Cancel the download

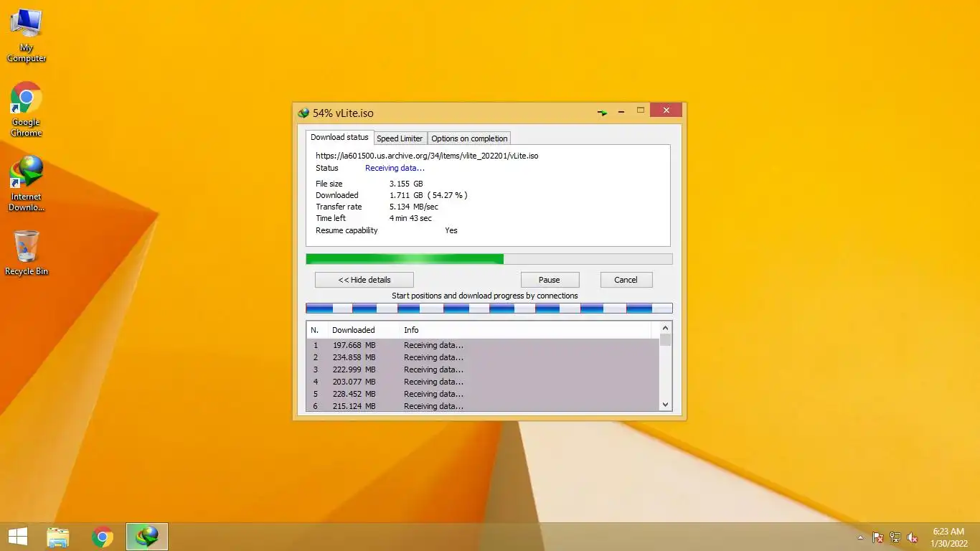point(626,280)
